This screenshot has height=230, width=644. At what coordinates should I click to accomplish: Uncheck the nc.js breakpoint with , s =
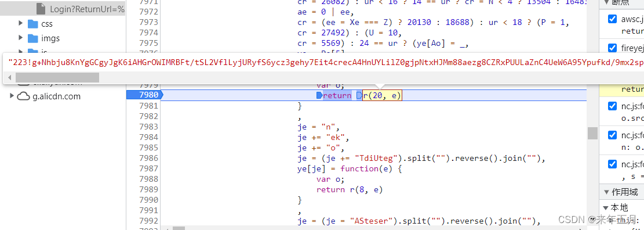click(612, 164)
